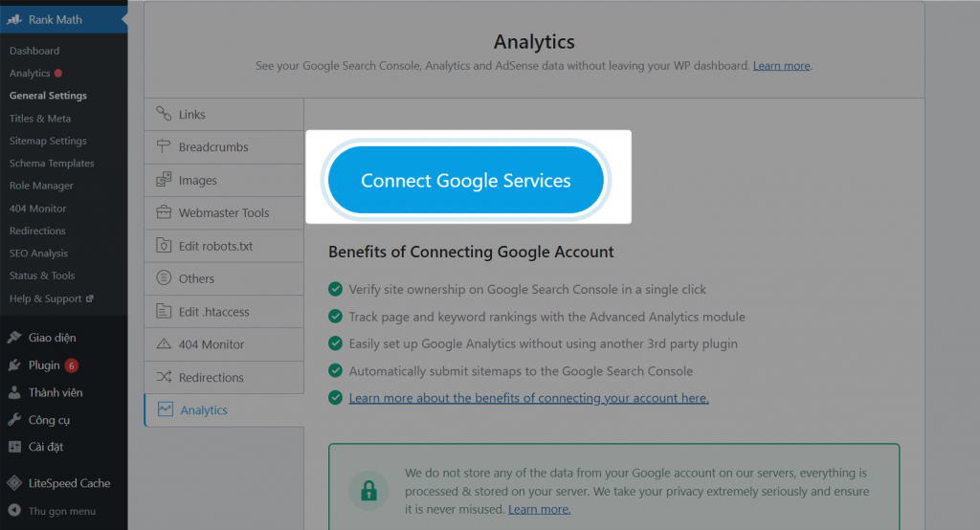Open Titles & Meta in Rank Math menu
980x530 pixels.
pyautogui.click(x=40, y=118)
